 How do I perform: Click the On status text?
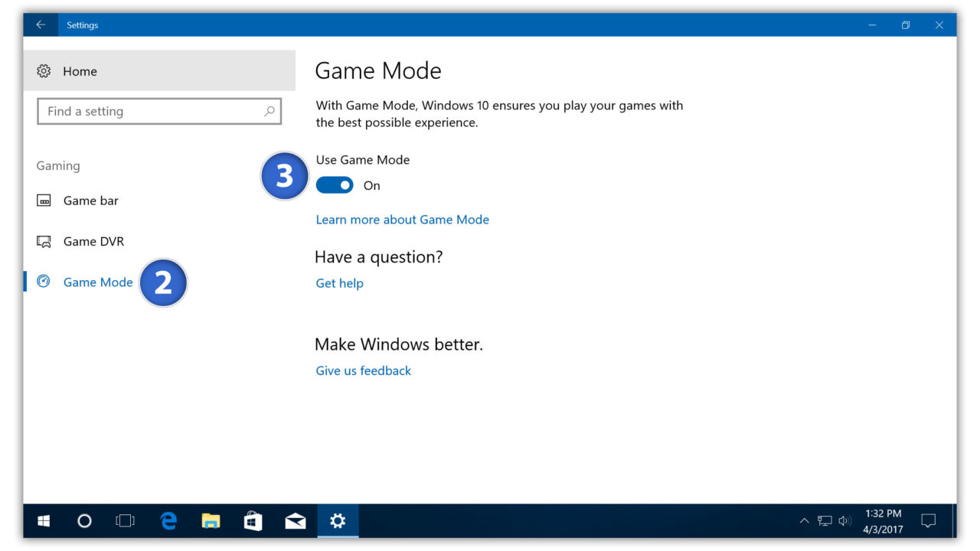(x=372, y=185)
